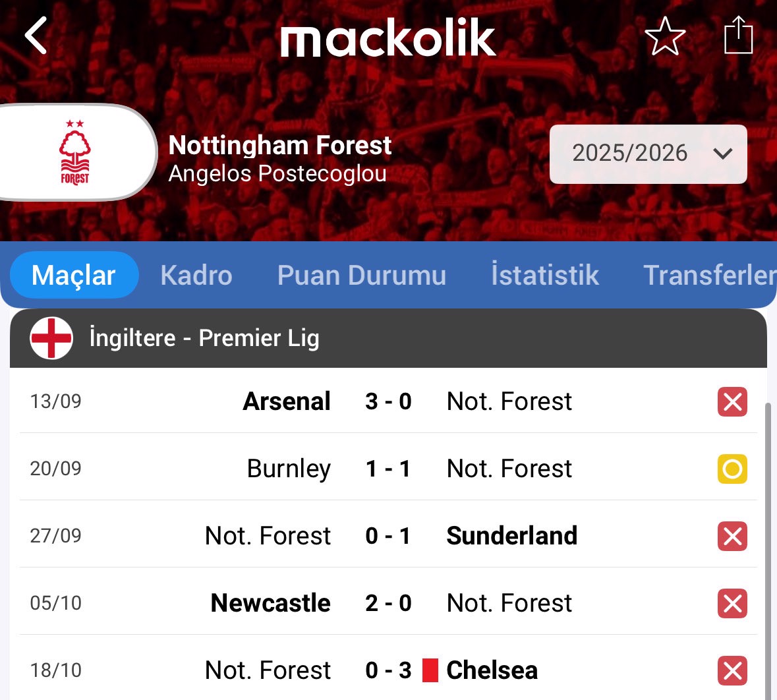The width and height of the screenshot is (777, 700).
Task: Tap the back arrow icon
Action: coord(36,36)
